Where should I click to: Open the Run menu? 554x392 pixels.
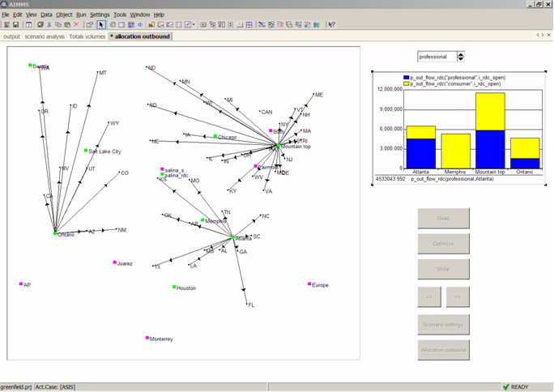click(81, 15)
